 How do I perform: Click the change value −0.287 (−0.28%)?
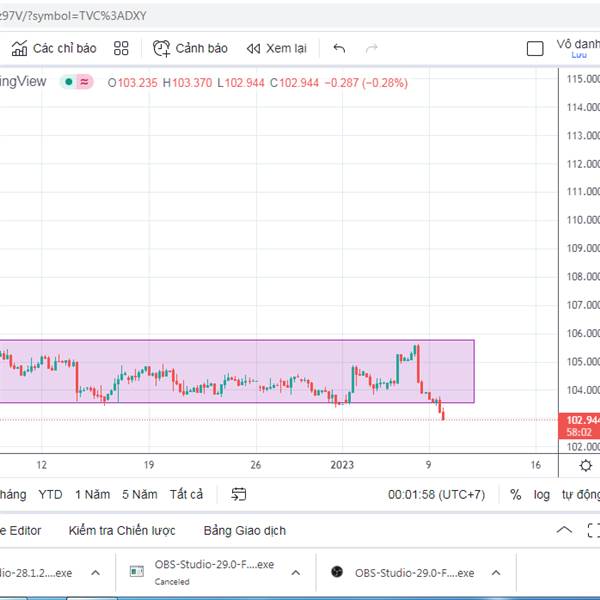(366, 83)
